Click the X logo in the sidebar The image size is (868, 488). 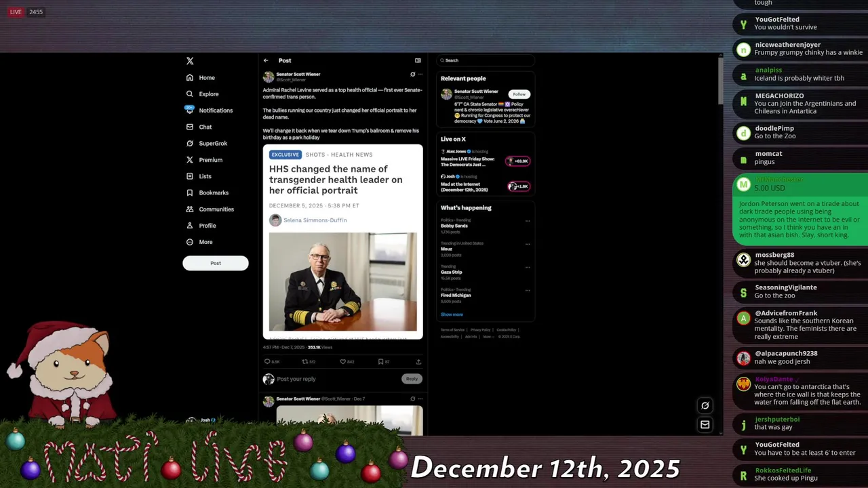190,61
